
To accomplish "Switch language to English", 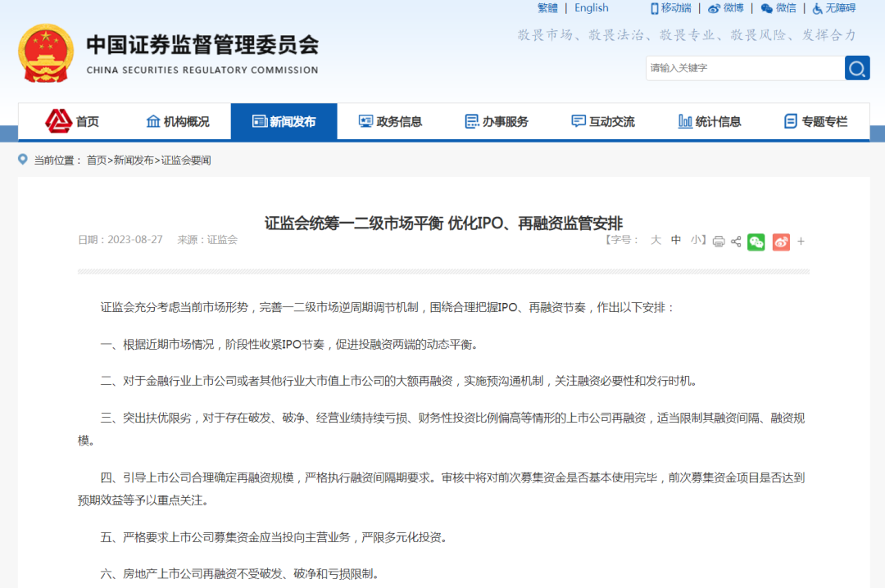I will (591, 8).
